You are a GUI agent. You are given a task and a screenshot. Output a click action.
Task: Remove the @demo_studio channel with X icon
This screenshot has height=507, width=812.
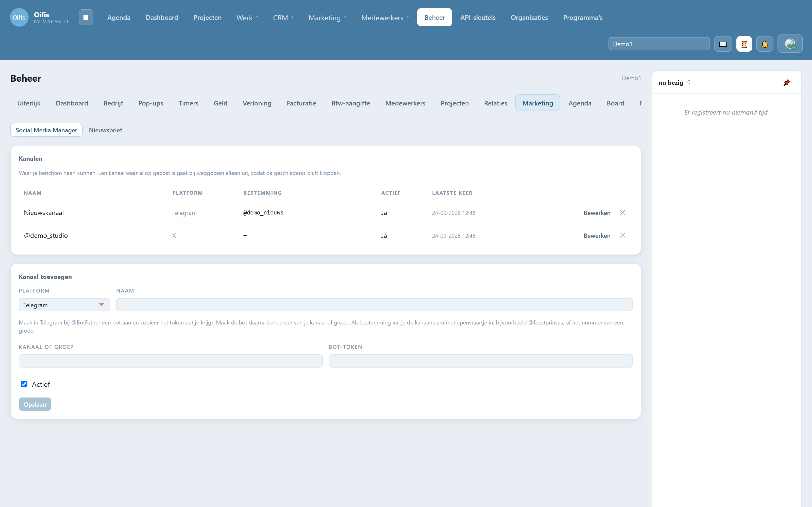[622, 236]
